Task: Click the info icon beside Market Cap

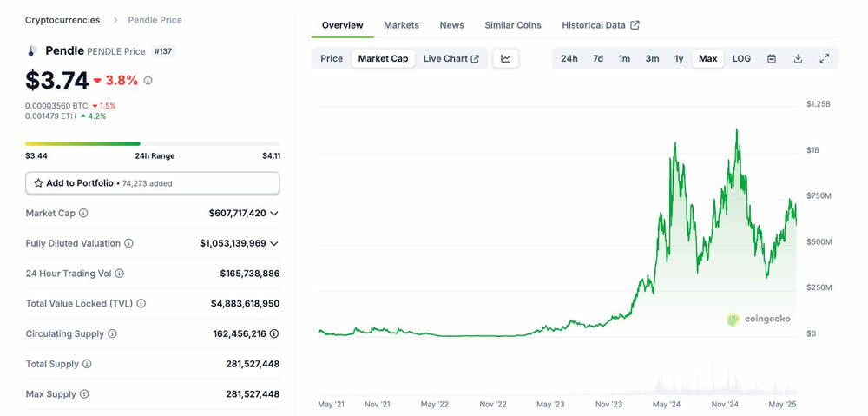Action: tap(83, 214)
